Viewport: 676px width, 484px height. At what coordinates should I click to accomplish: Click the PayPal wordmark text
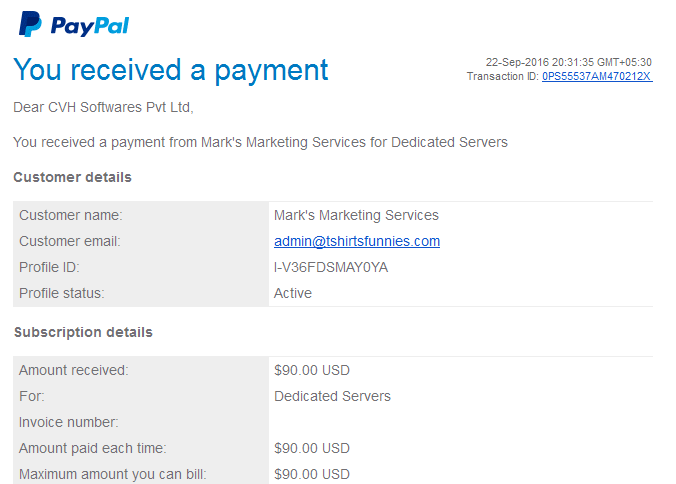(x=90, y=26)
